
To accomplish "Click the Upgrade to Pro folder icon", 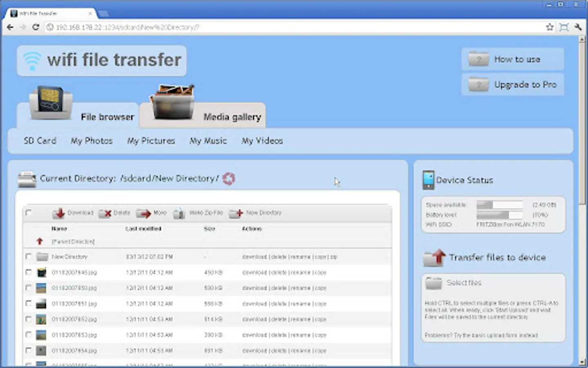I will (x=479, y=85).
